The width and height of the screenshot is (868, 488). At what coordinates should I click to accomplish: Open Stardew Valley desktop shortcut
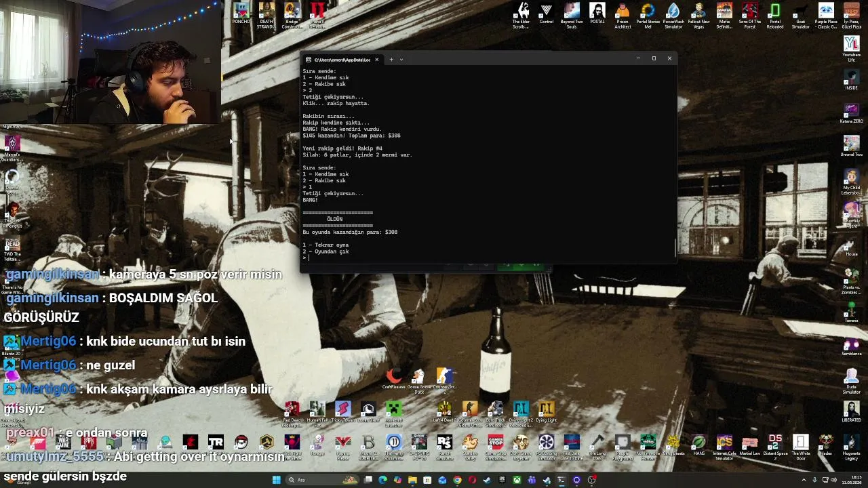[x=470, y=447]
